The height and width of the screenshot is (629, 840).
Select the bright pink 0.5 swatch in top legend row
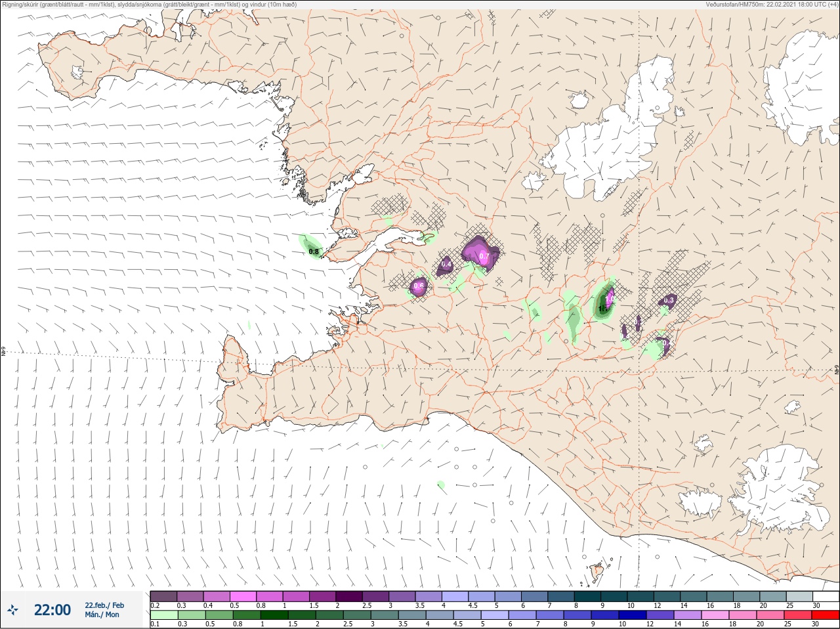[x=243, y=596]
